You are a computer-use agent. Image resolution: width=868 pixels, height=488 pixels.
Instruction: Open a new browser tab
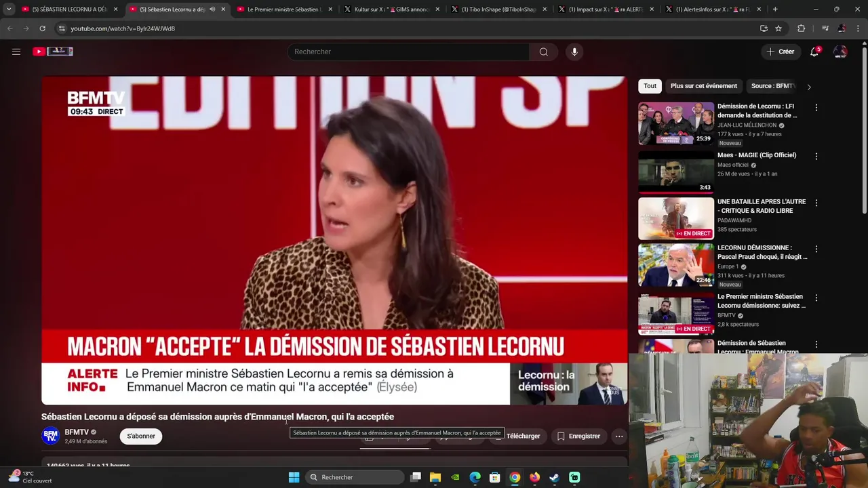click(775, 9)
